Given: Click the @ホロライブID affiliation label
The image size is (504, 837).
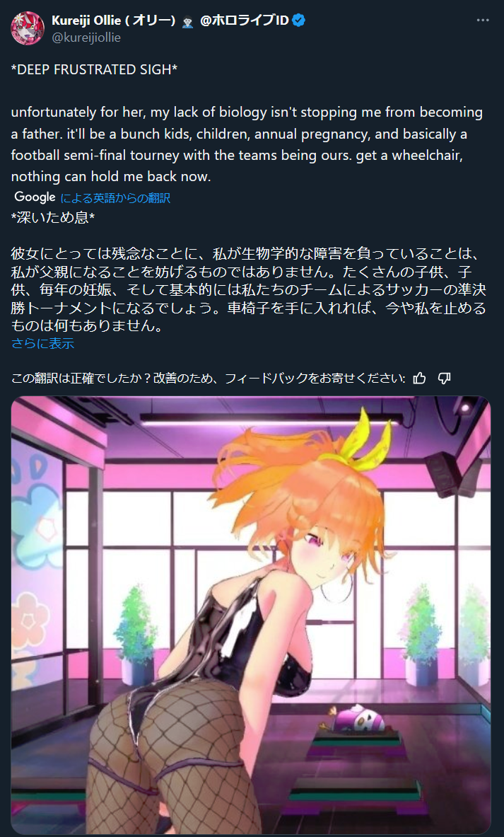Looking at the screenshot, I should [x=245, y=21].
